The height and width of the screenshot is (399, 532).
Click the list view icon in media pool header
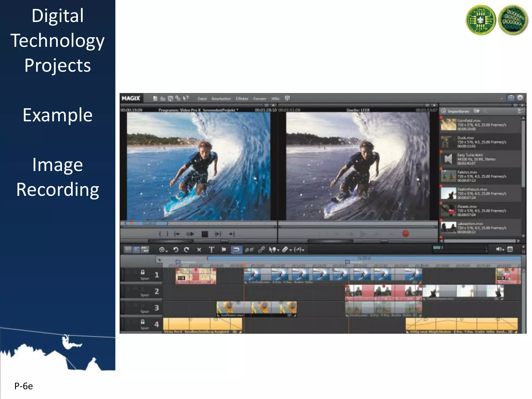[520, 111]
